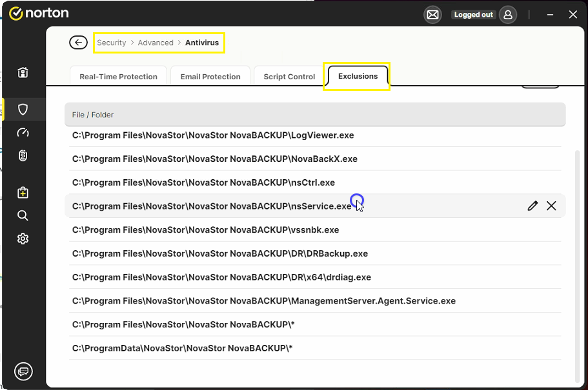Minimize the Norton window
Image resolution: width=588 pixels, height=390 pixels.
[x=550, y=15]
